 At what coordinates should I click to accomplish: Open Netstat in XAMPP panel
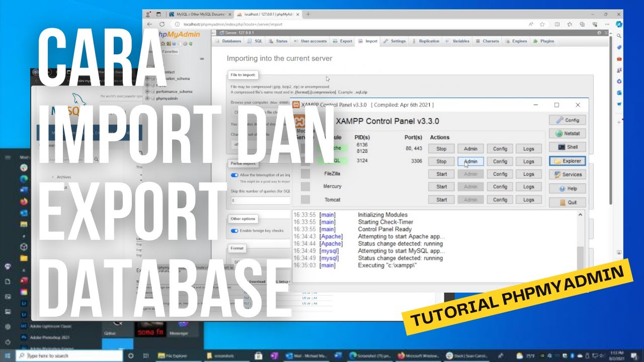(x=568, y=134)
